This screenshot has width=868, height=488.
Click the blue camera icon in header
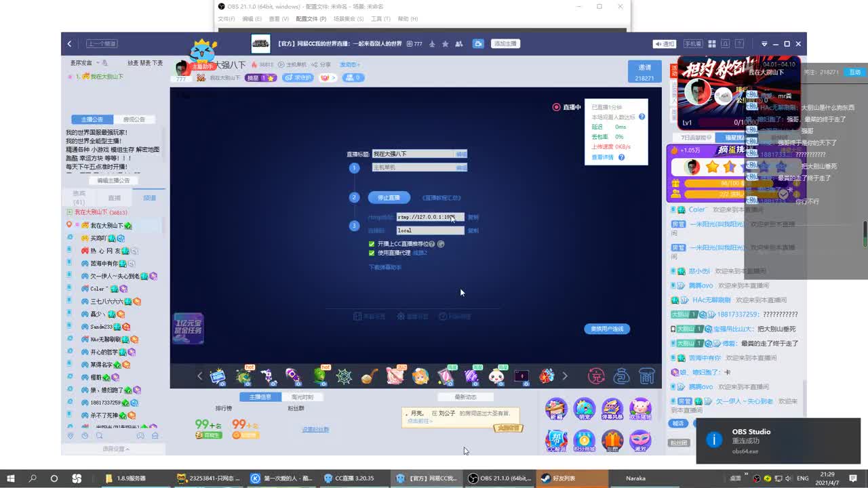tap(478, 43)
